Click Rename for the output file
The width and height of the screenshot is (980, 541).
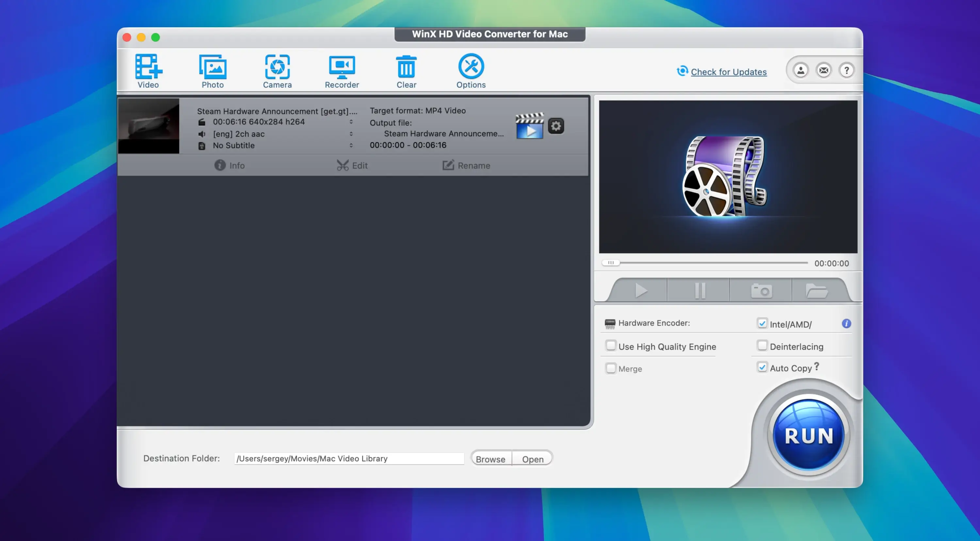coord(466,166)
